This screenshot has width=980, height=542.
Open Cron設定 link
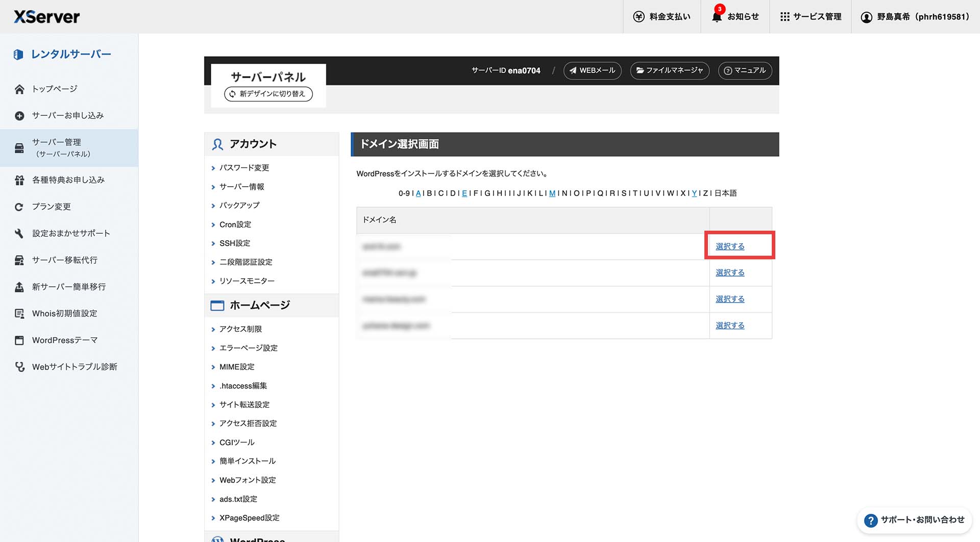point(235,225)
